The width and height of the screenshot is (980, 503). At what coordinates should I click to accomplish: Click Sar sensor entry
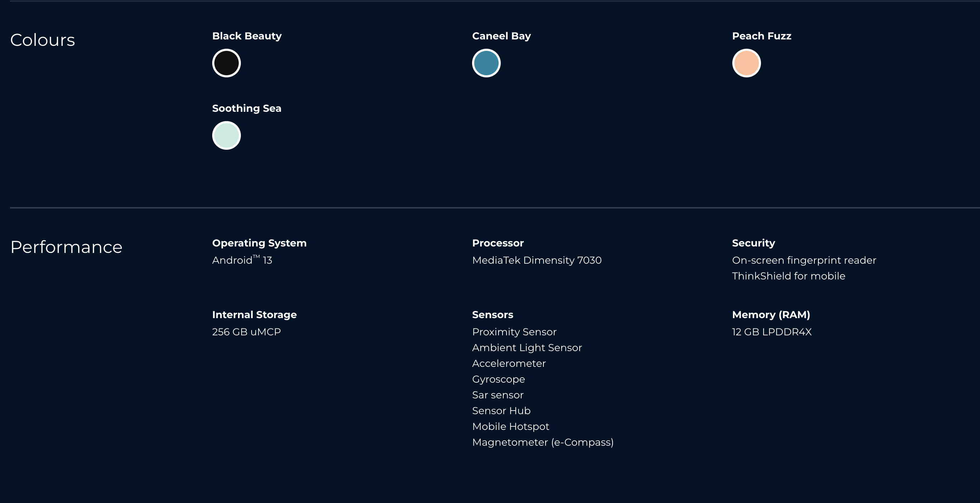pos(498,395)
